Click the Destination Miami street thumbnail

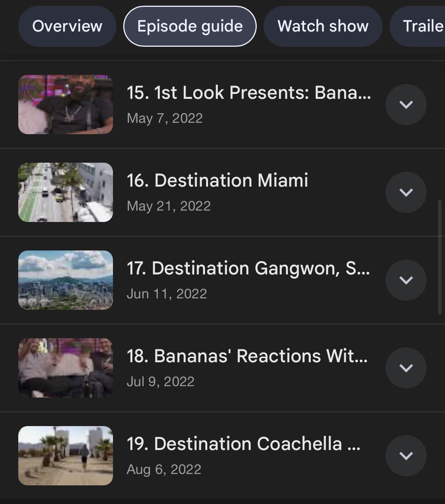pos(65,192)
